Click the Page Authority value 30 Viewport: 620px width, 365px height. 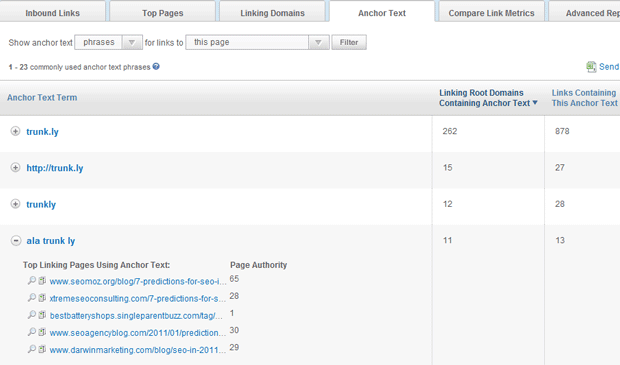click(x=234, y=330)
